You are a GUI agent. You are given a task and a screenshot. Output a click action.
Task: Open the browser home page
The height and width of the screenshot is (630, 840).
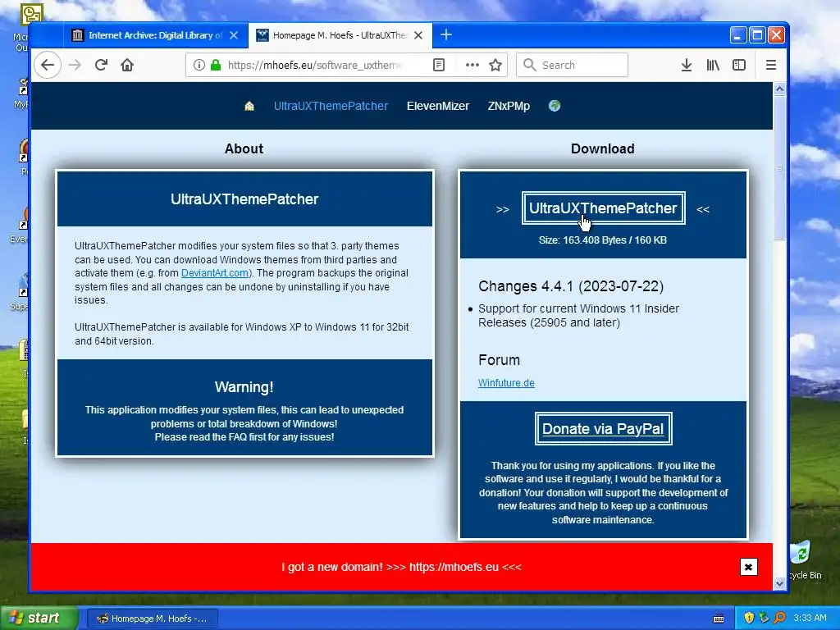[x=127, y=66]
